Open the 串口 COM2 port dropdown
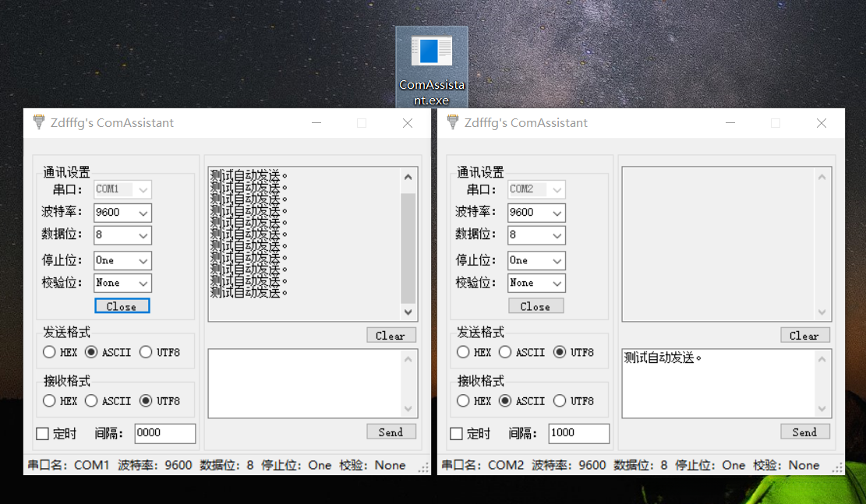Viewport: 866px width, 504px height. coord(536,189)
